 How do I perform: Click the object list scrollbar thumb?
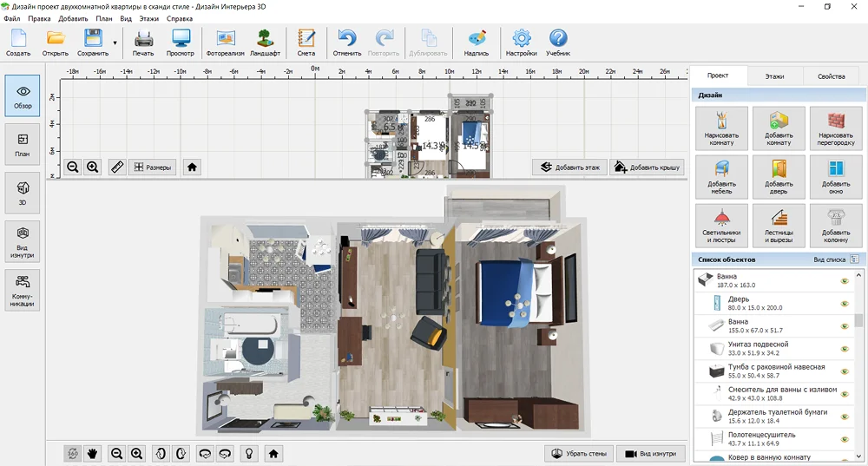click(859, 320)
